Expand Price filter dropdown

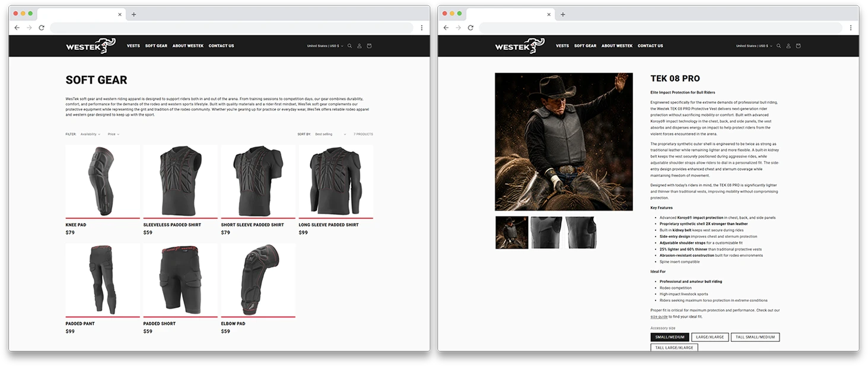click(113, 134)
